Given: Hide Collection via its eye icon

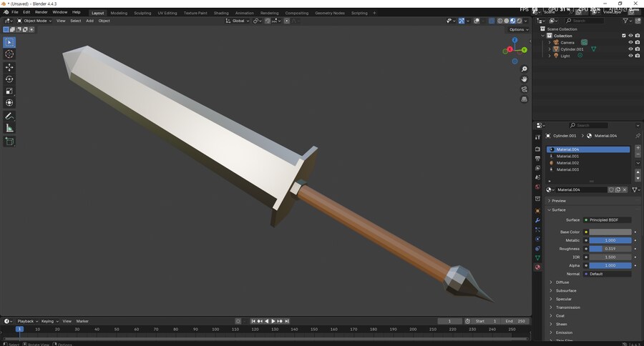Looking at the screenshot, I should pyautogui.click(x=630, y=36).
